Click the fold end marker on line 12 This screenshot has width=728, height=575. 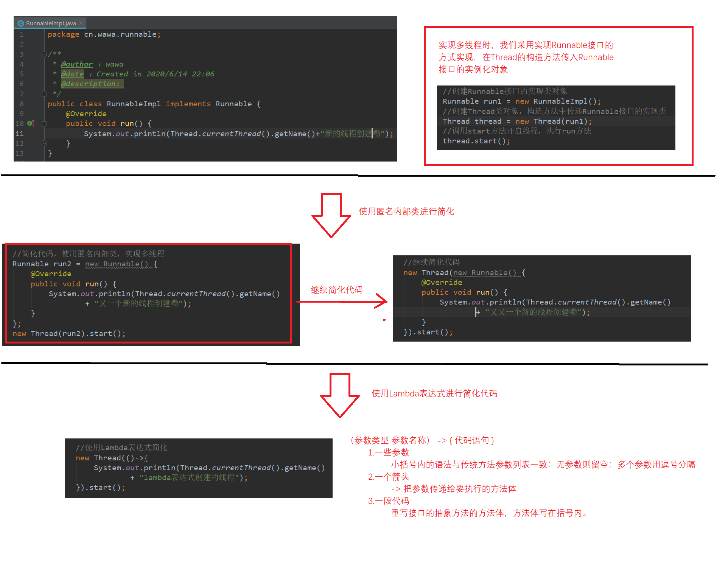pos(44,143)
